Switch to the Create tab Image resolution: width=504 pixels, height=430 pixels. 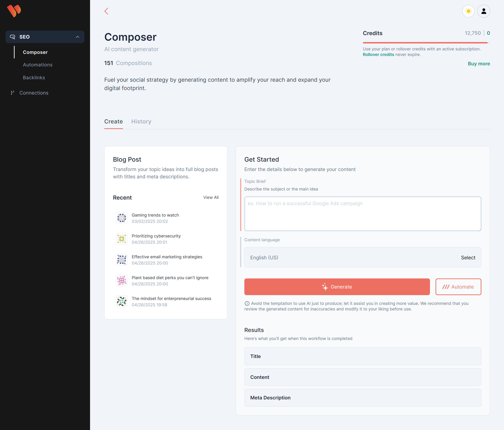[x=114, y=121]
